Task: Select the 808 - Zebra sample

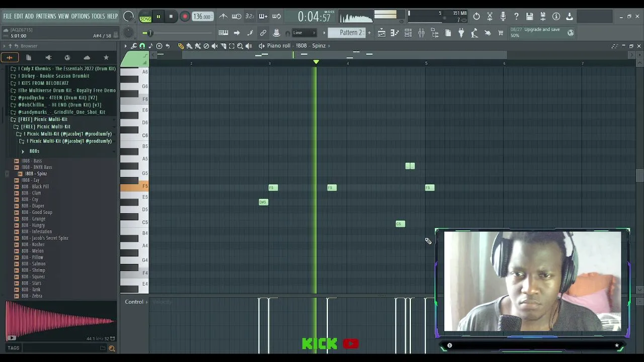Action: coord(32,296)
